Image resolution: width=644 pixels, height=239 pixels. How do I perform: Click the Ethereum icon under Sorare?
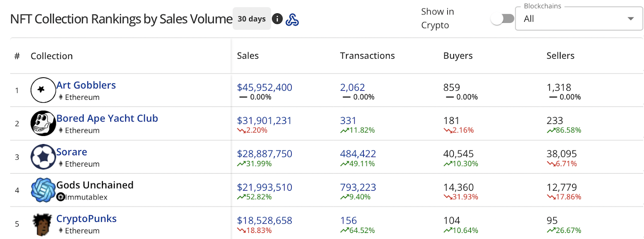tap(61, 164)
